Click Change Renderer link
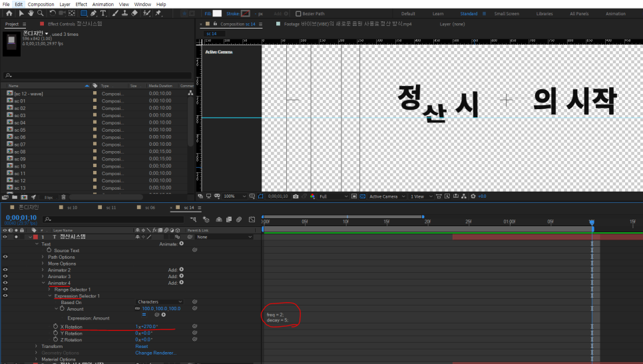The width and height of the screenshot is (643, 364). (x=156, y=353)
